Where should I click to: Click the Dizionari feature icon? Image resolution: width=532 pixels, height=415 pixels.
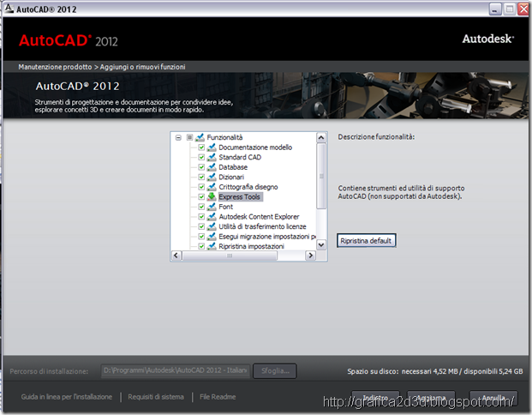tap(212, 177)
